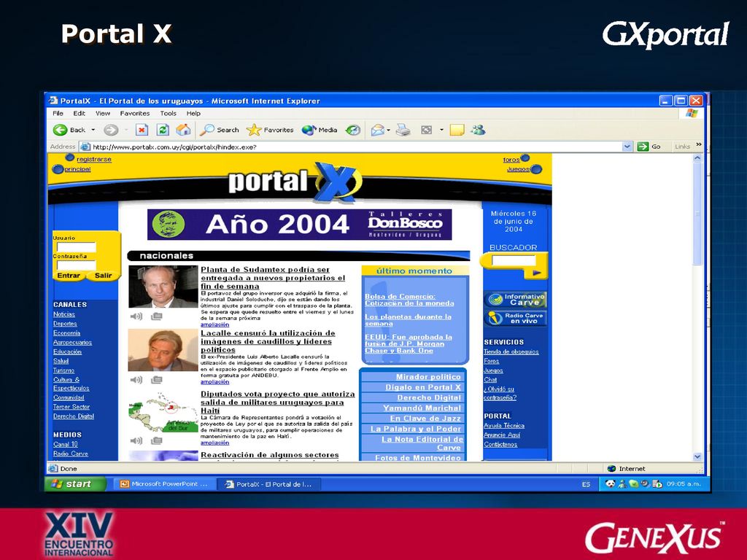Screen dimensions: 747x560
Task: Open the View menu
Action: click(103, 113)
